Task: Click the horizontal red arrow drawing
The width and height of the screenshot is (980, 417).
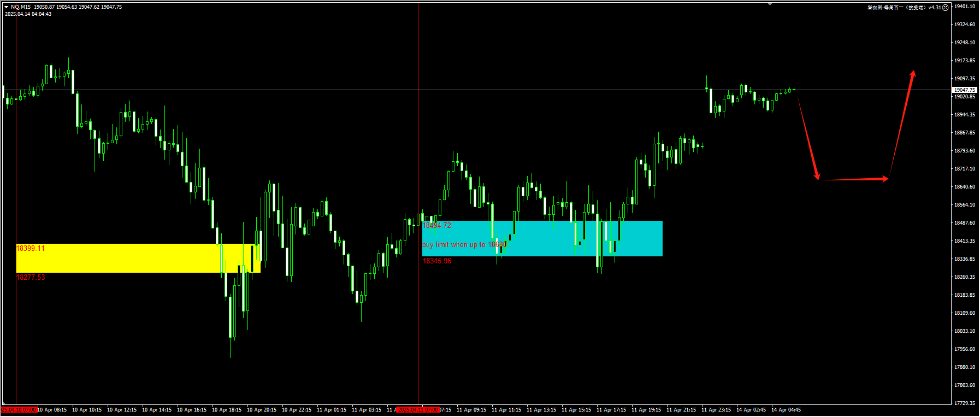Action: click(x=853, y=179)
